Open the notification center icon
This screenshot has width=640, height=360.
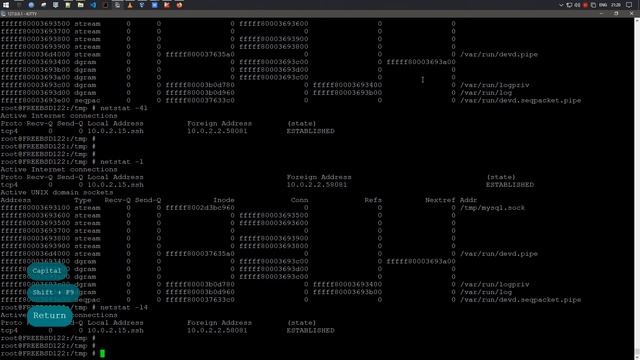pyautogui.click(x=629, y=5)
